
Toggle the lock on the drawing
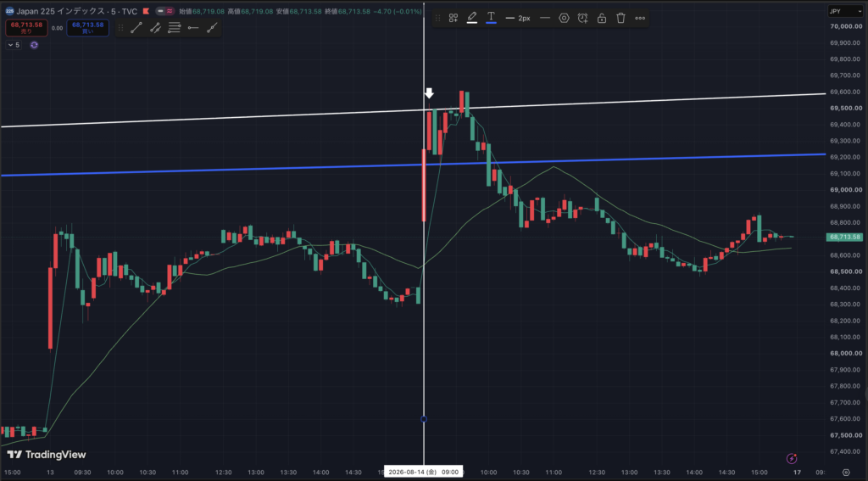pyautogui.click(x=602, y=19)
